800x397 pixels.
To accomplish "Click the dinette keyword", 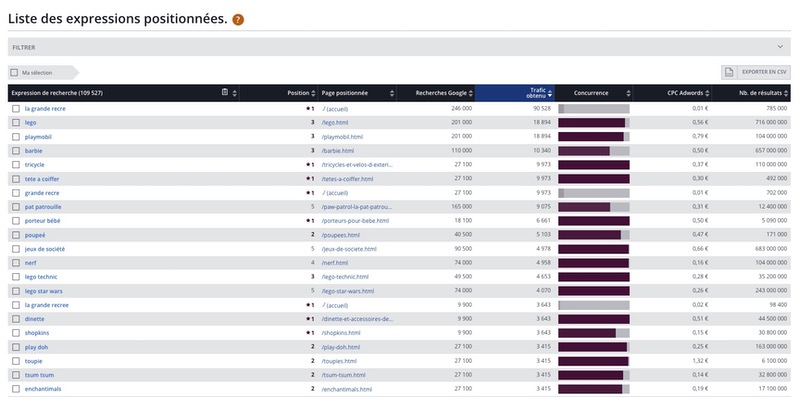I will tap(35, 319).
